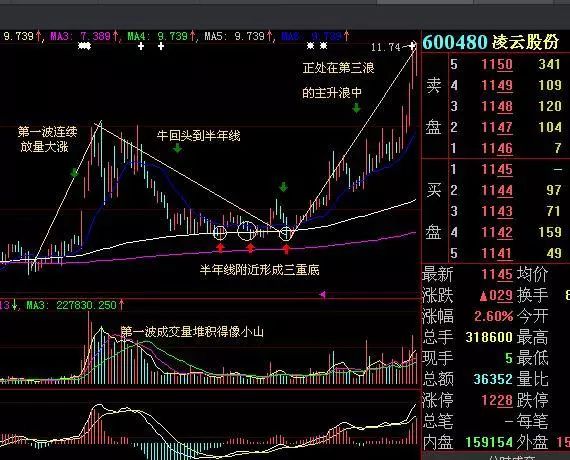Select the MA3 7.389 indicator label
This screenshot has width=570, height=460.
tap(84, 36)
